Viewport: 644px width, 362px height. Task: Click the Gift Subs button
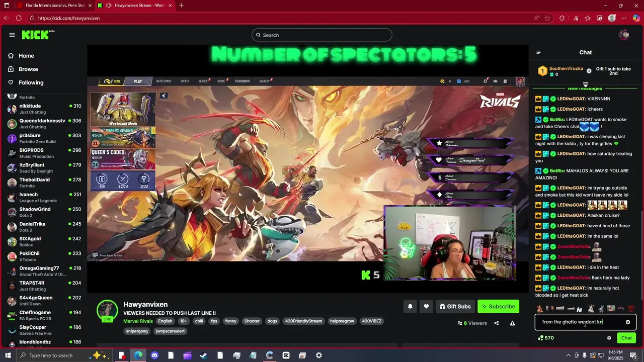coord(455,306)
